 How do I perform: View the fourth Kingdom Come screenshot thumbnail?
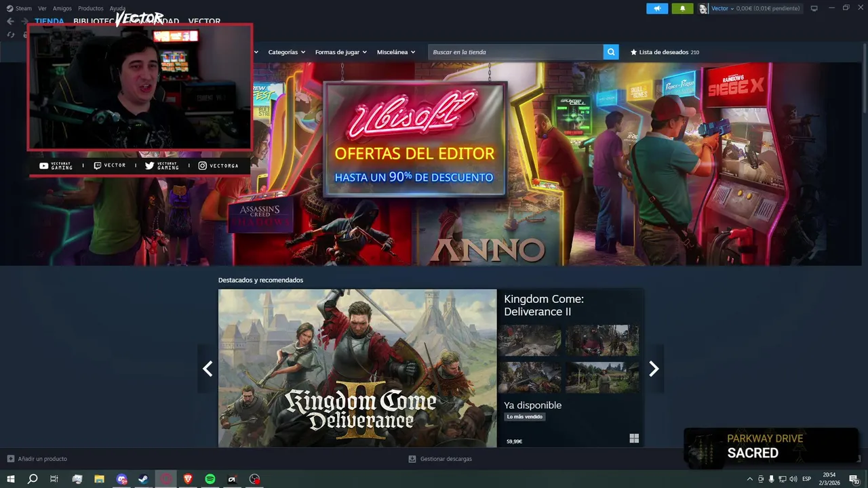[602, 377]
